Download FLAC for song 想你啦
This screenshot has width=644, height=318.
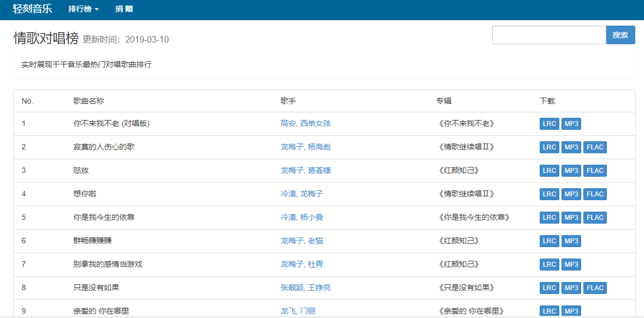click(x=595, y=194)
